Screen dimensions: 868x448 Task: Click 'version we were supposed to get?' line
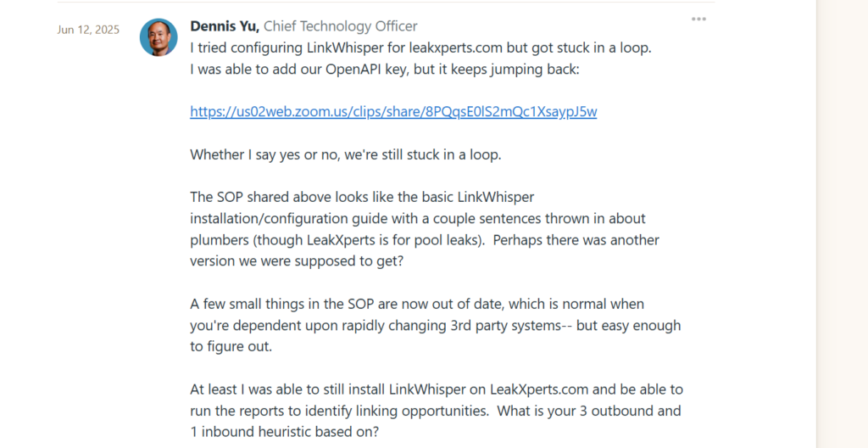coord(297,261)
